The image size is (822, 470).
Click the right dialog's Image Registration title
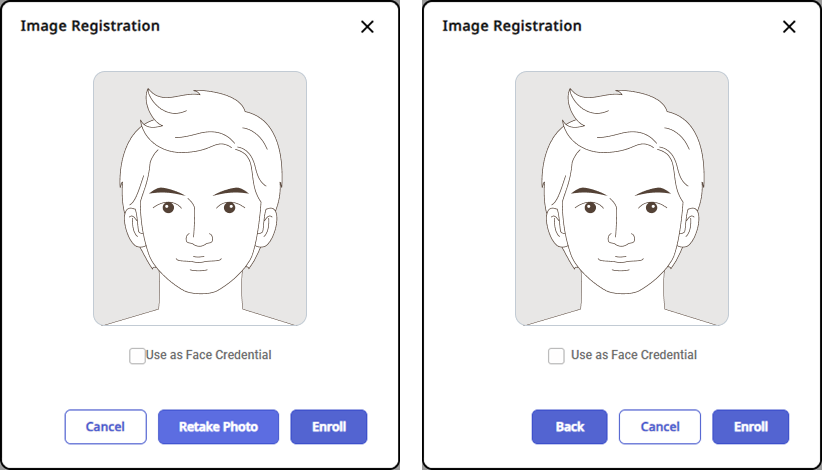[512, 26]
